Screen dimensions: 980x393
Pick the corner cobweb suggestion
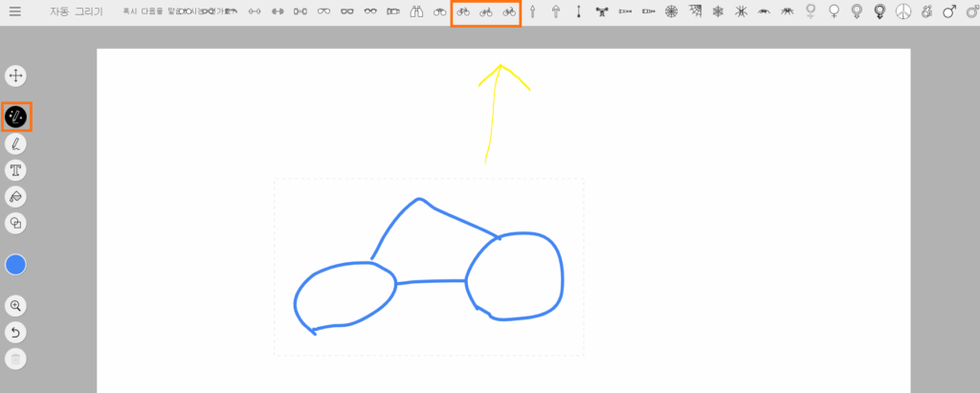(695, 11)
